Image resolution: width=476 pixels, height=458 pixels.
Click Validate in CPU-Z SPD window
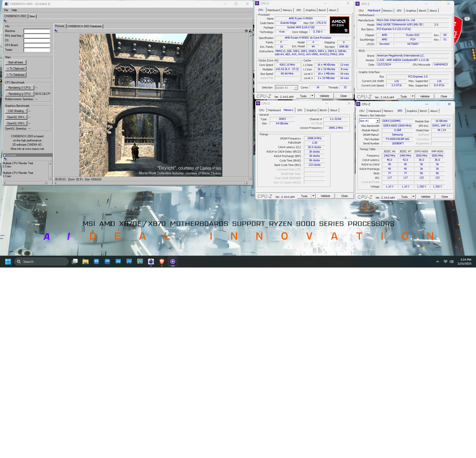[425, 197]
